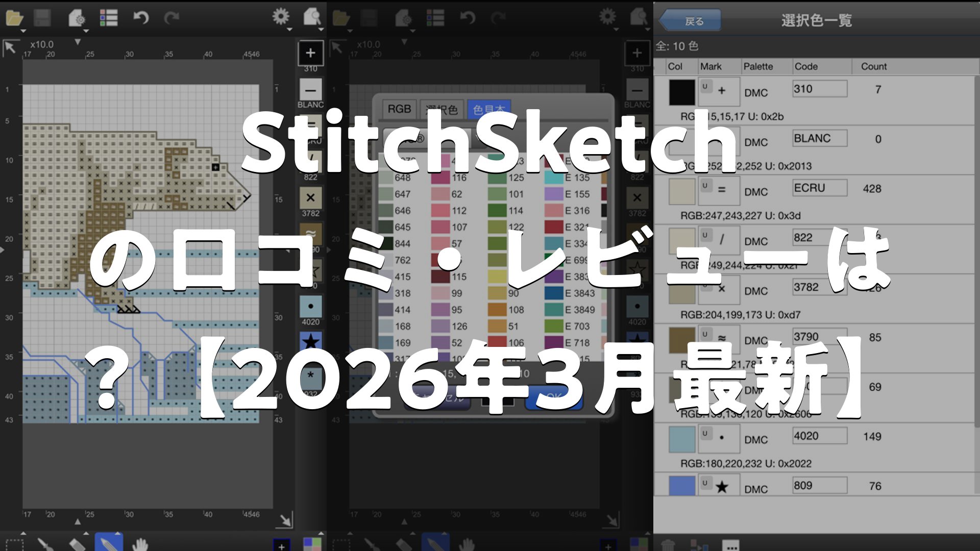
Task: Select the eraser tool in left bottom toolbar
Action: click(x=77, y=544)
